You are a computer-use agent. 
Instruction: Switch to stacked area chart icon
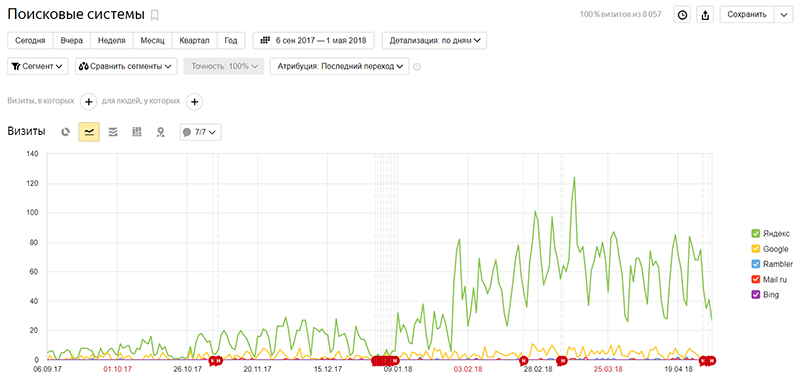(113, 132)
